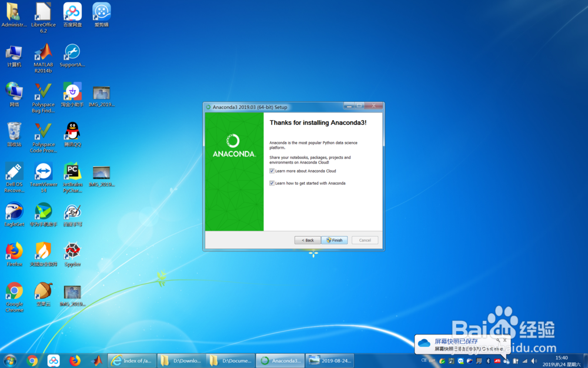Select the Google Chrome desktop icon
This screenshot has height=368, width=588.
(14, 297)
